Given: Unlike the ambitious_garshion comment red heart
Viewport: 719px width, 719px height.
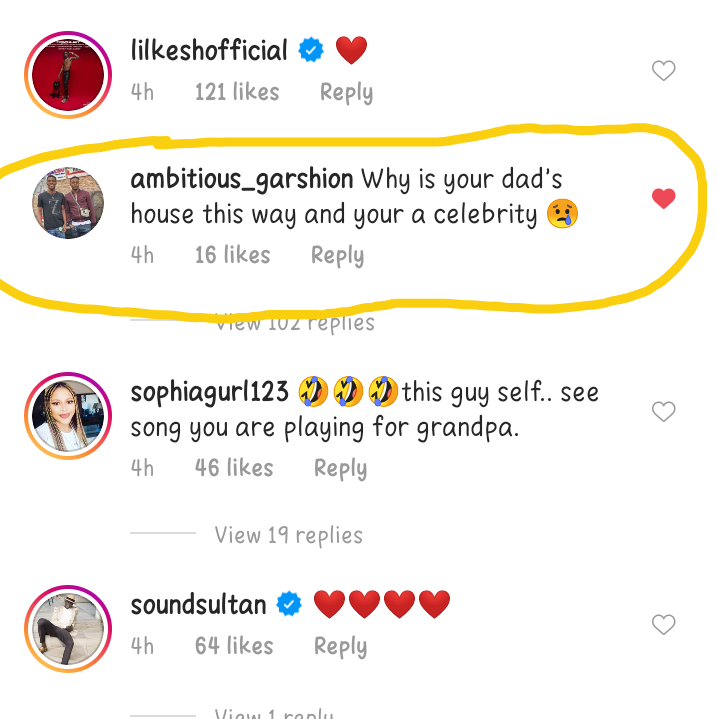Looking at the screenshot, I should (x=663, y=199).
